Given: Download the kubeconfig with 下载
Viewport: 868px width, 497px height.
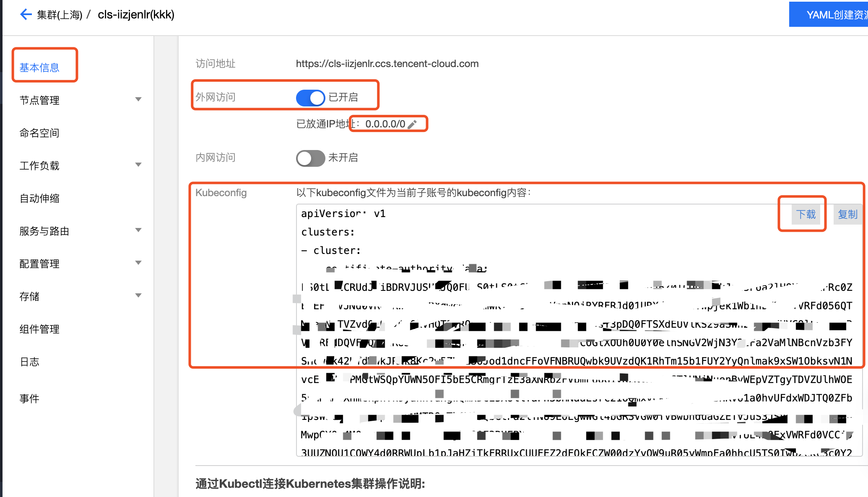Looking at the screenshot, I should [x=806, y=215].
